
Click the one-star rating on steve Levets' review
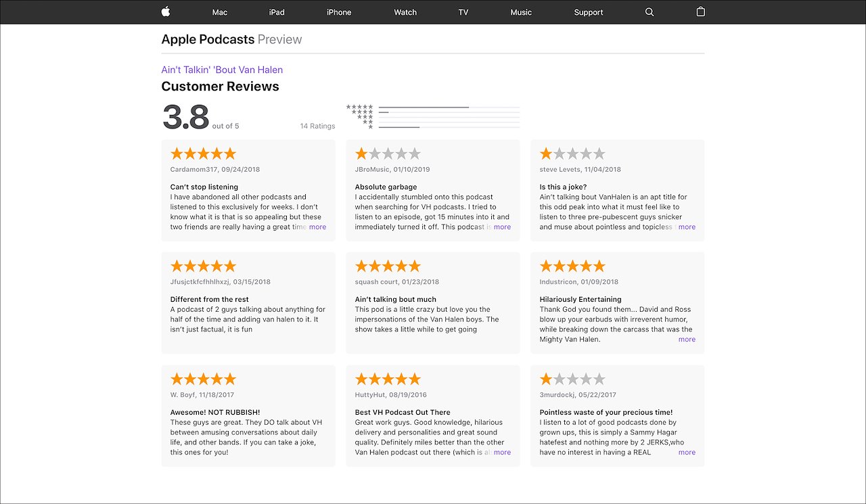pyautogui.click(x=572, y=154)
